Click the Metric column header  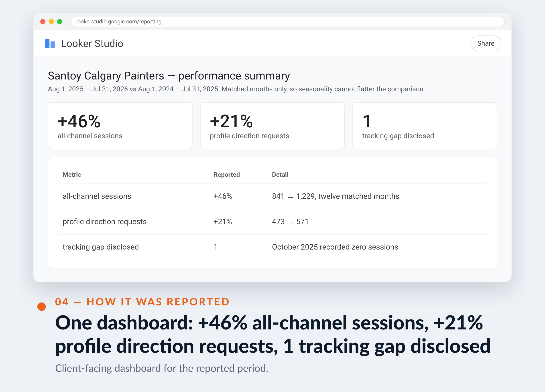(x=72, y=175)
